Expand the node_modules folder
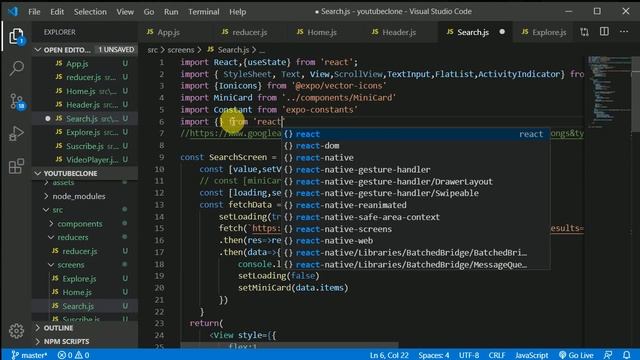Viewport: 640px width, 360px height. (x=78, y=196)
